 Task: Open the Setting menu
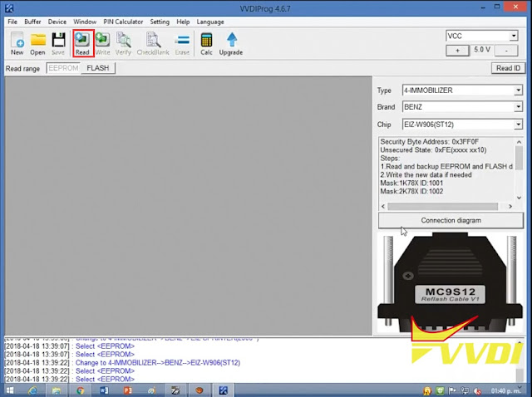click(160, 22)
